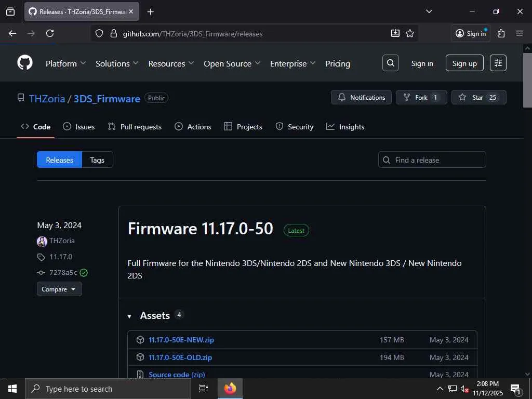Click the Sign up button
The height and width of the screenshot is (399, 532).
pyautogui.click(x=464, y=63)
